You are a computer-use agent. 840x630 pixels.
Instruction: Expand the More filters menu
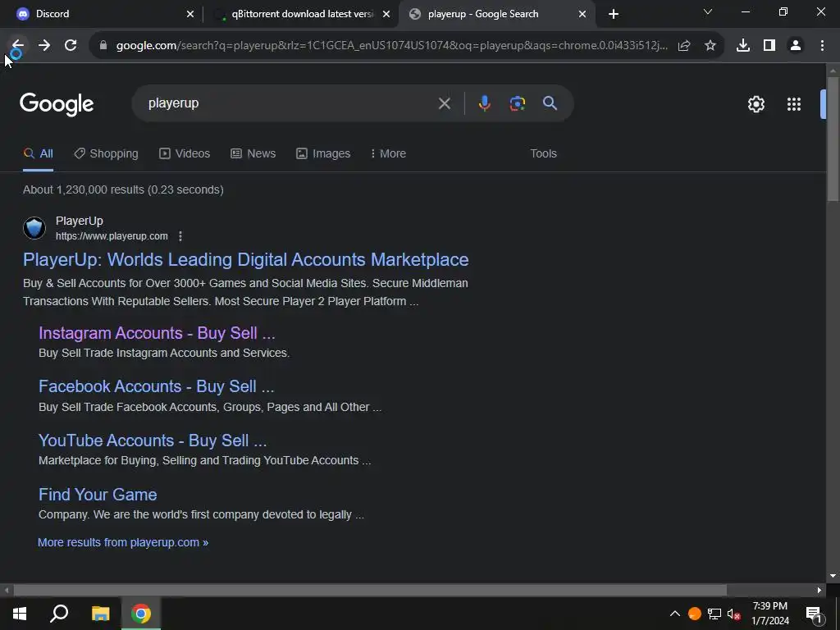(x=388, y=153)
